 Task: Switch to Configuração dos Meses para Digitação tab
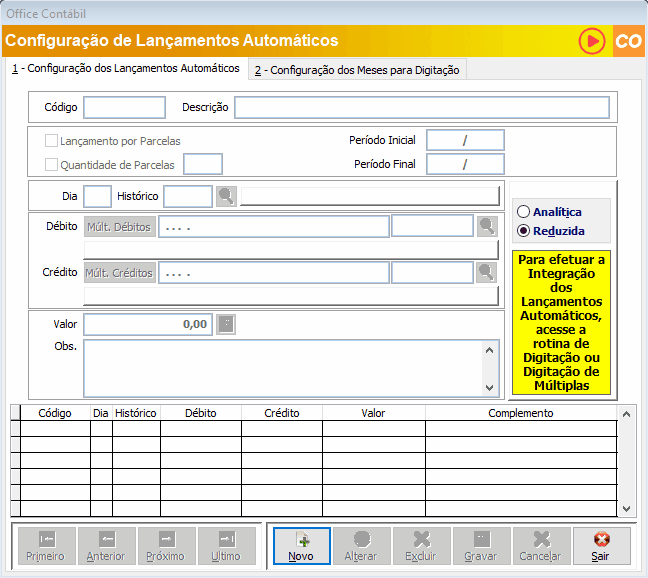pos(357,70)
